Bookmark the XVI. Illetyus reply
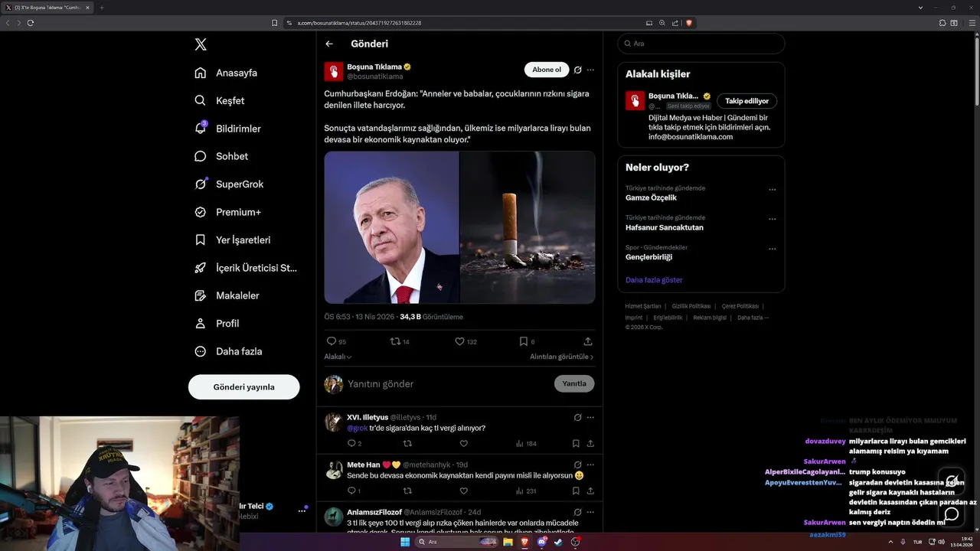The image size is (980, 551). (x=576, y=443)
